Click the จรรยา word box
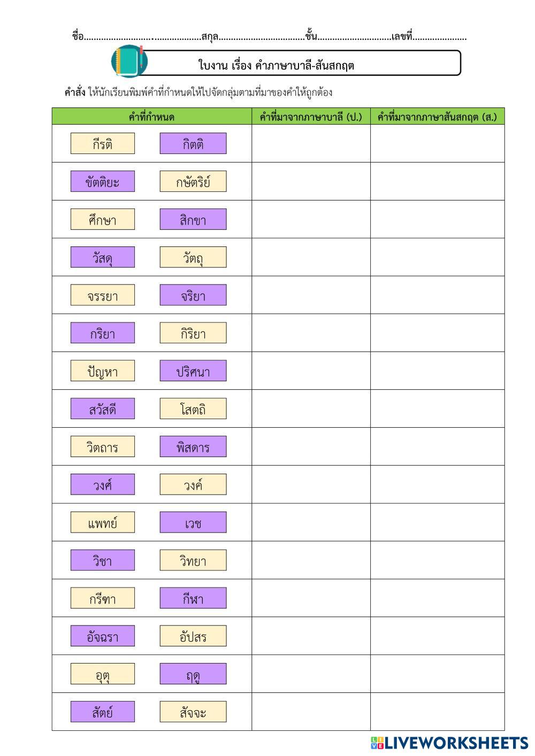The width and height of the screenshot is (535, 756). coord(103,296)
